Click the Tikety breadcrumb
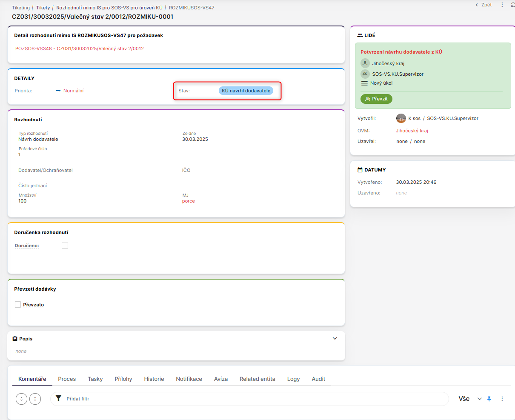The width and height of the screenshot is (515, 420). tap(43, 8)
